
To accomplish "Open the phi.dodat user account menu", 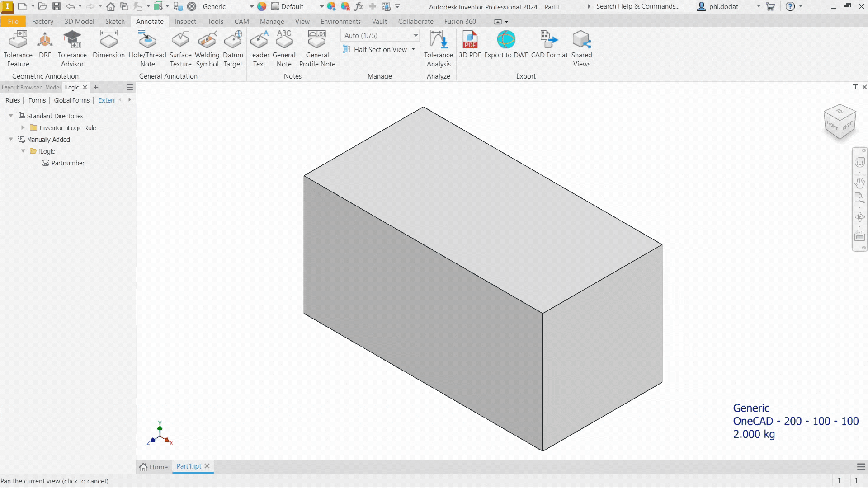I will coord(728,6).
